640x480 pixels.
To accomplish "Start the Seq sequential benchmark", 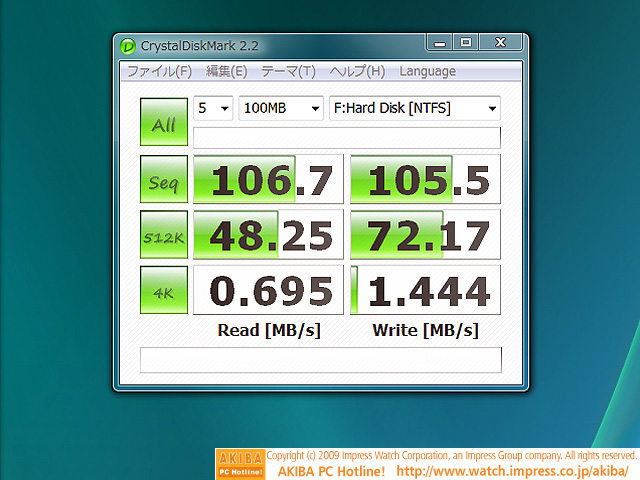I will (164, 179).
